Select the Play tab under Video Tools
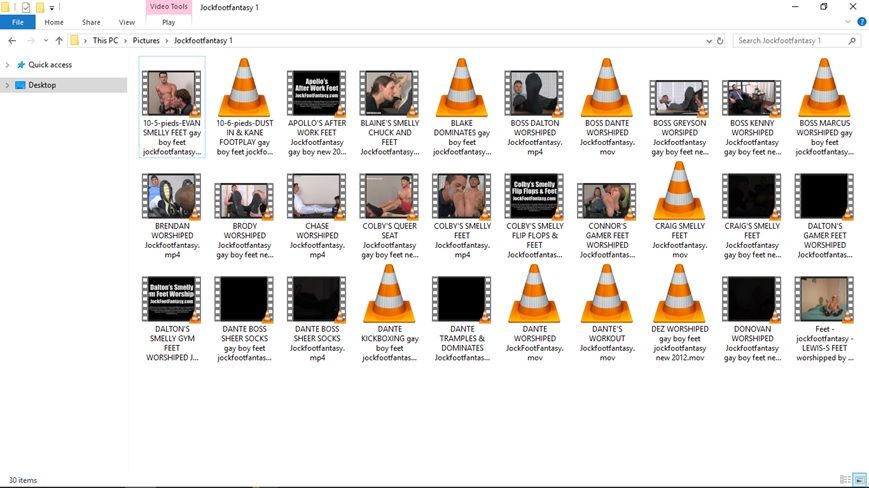Viewport: 869px width, 488px height. click(x=168, y=22)
